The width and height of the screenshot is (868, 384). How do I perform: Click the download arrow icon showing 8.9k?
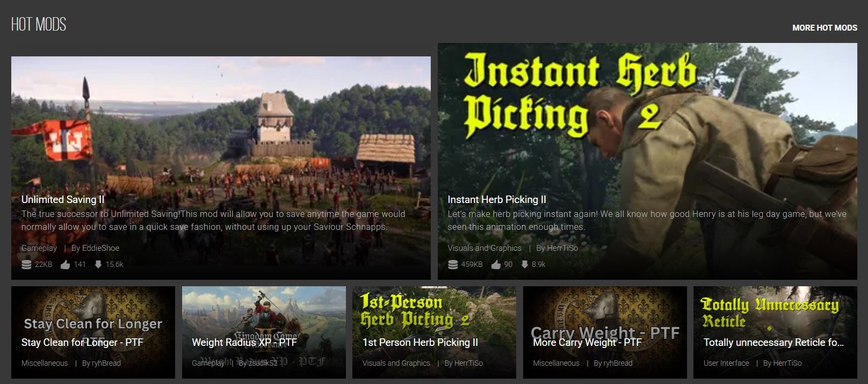point(524,264)
